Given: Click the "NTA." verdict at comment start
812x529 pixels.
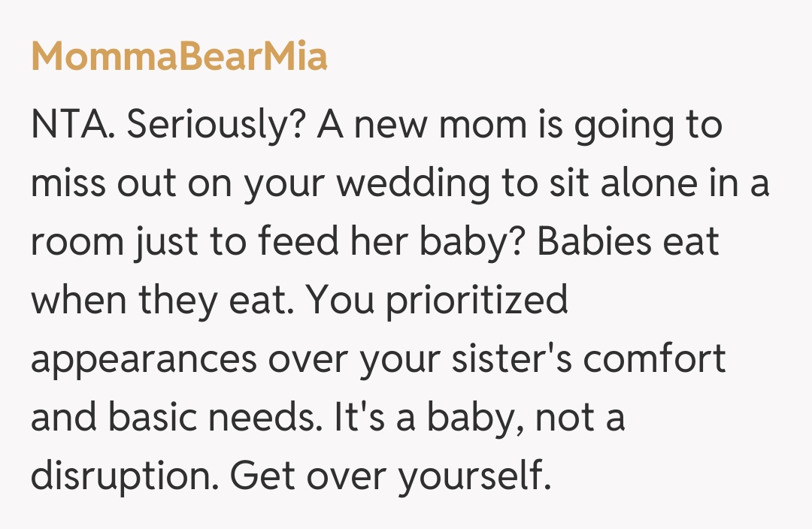Looking at the screenshot, I should coord(72,125).
